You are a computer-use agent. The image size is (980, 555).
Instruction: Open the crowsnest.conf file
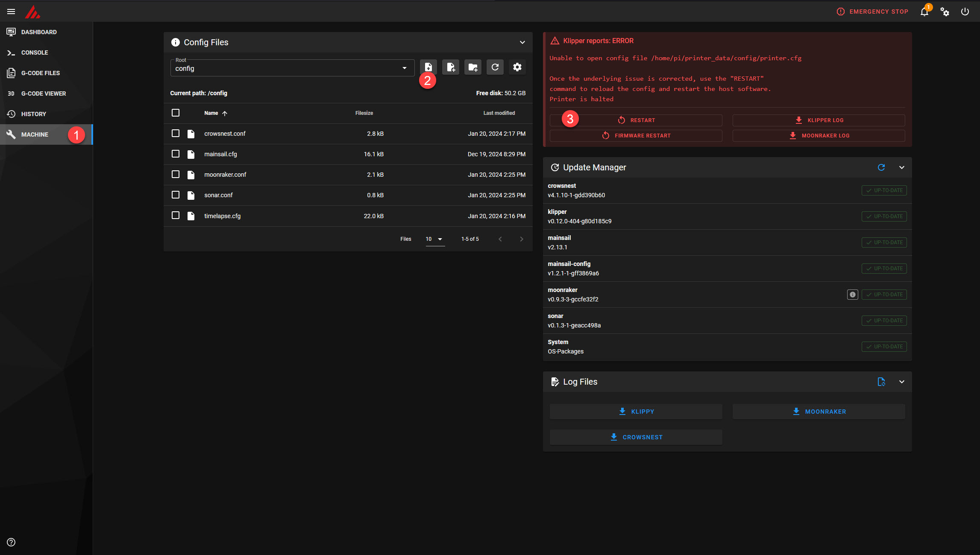coord(348,134)
